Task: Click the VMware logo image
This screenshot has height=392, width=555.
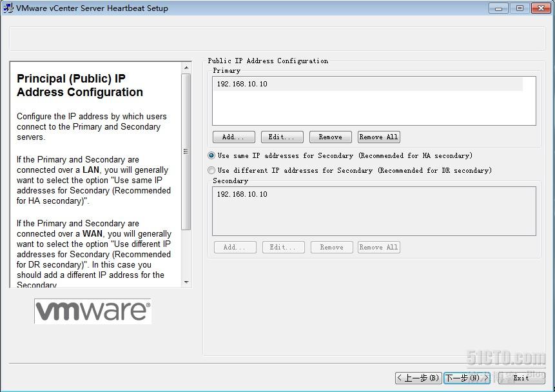Action: (93, 311)
